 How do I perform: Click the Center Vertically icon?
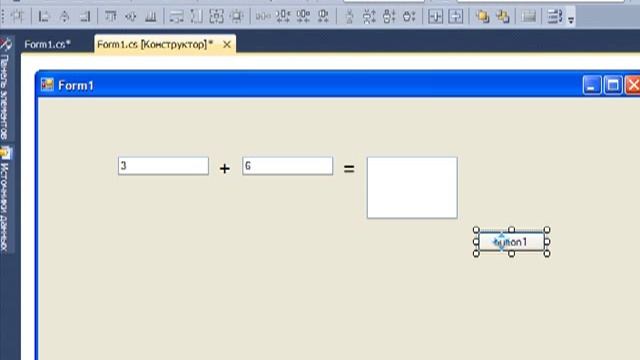click(x=456, y=16)
